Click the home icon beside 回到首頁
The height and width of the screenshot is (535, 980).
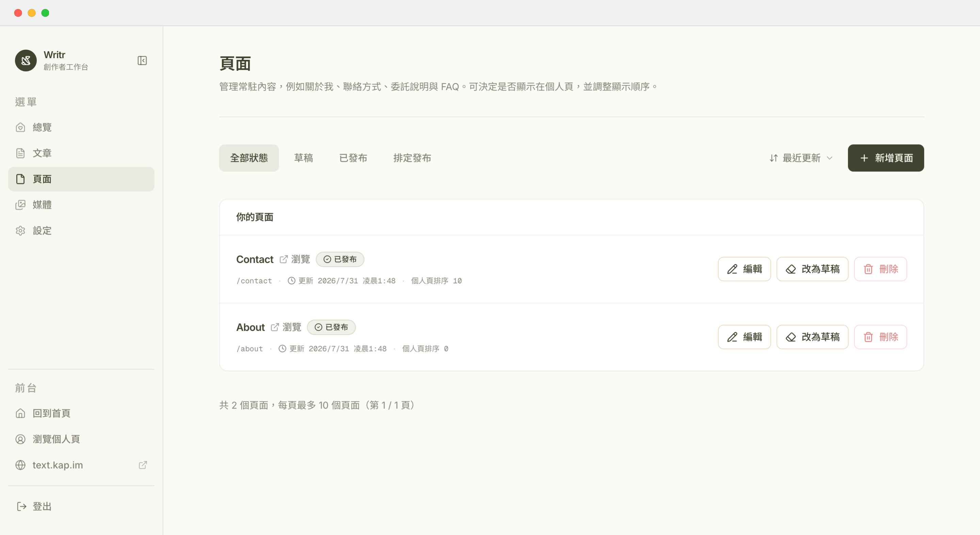(20, 413)
